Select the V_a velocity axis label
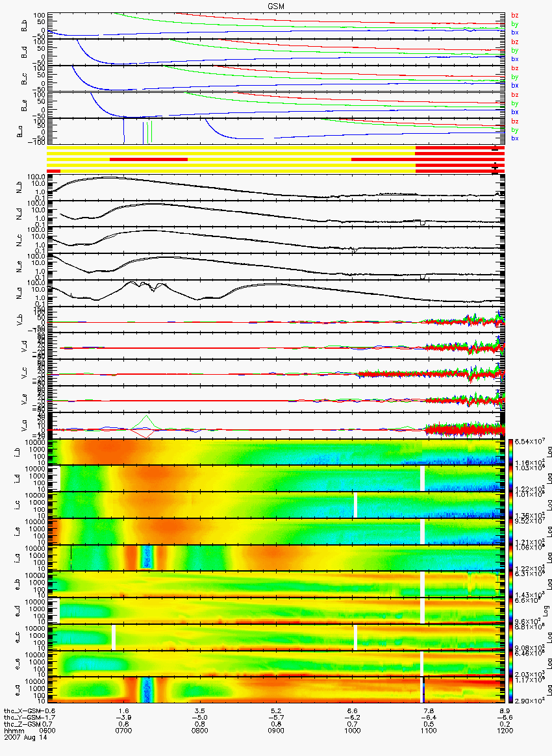This screenshot has width=552, height=756. click(x=23, y=425)
